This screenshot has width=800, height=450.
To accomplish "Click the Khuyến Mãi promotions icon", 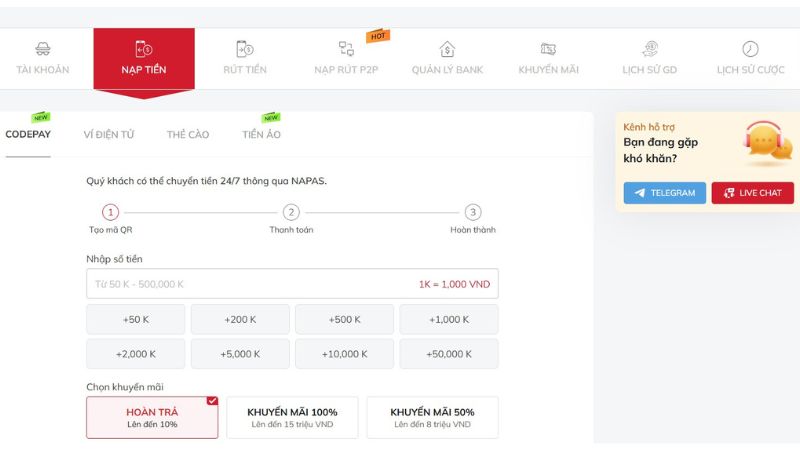I will coord(548,49).
